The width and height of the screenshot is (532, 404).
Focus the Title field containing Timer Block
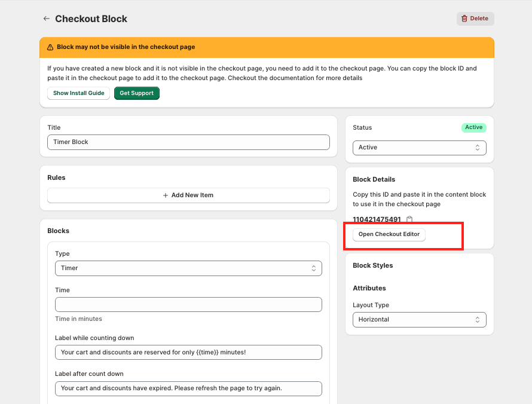tap(188, 142)
